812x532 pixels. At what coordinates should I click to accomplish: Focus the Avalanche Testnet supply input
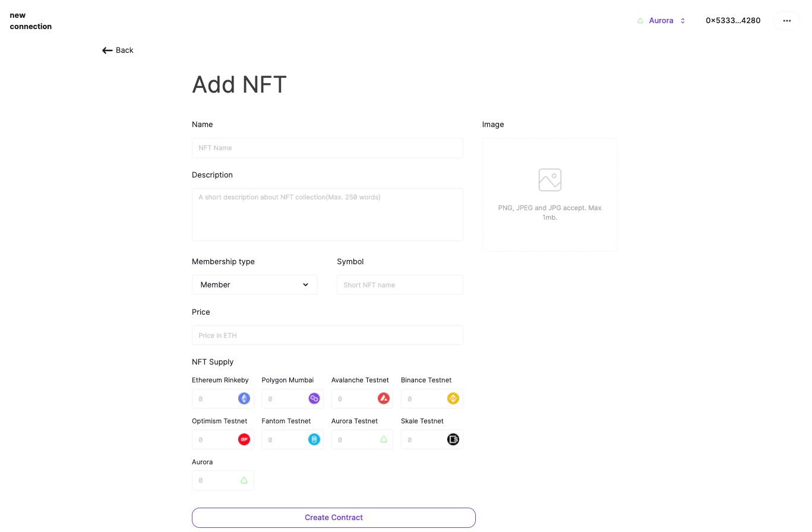coord(362,398)
